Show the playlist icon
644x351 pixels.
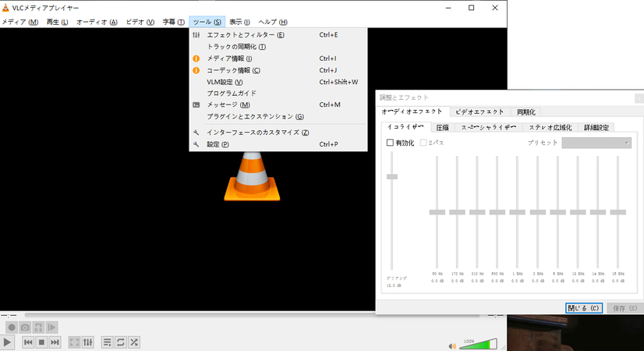coord(107,342)
